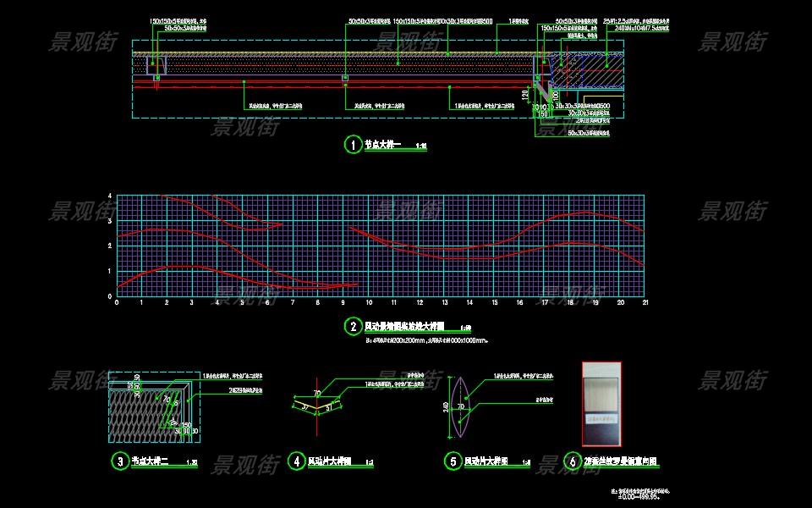812x508 pixels.
Task: Click the grid x-axis label 21
Action: click(x=645, y=302)
